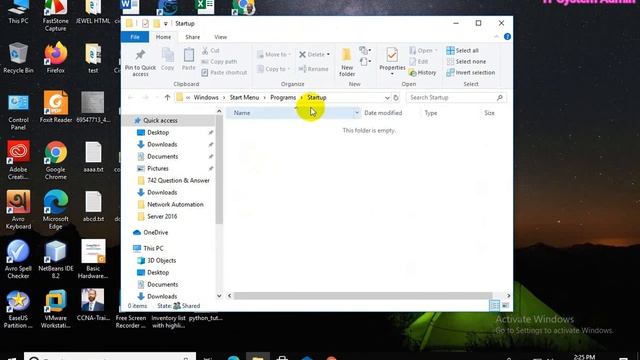Click Paste shortcut in ribbon

click(x=224, y=72)
